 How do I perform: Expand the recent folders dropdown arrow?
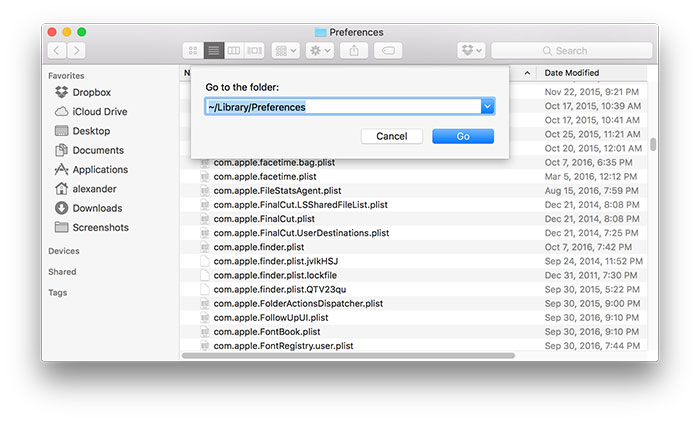pyautogui.click(x=488, y=107)
